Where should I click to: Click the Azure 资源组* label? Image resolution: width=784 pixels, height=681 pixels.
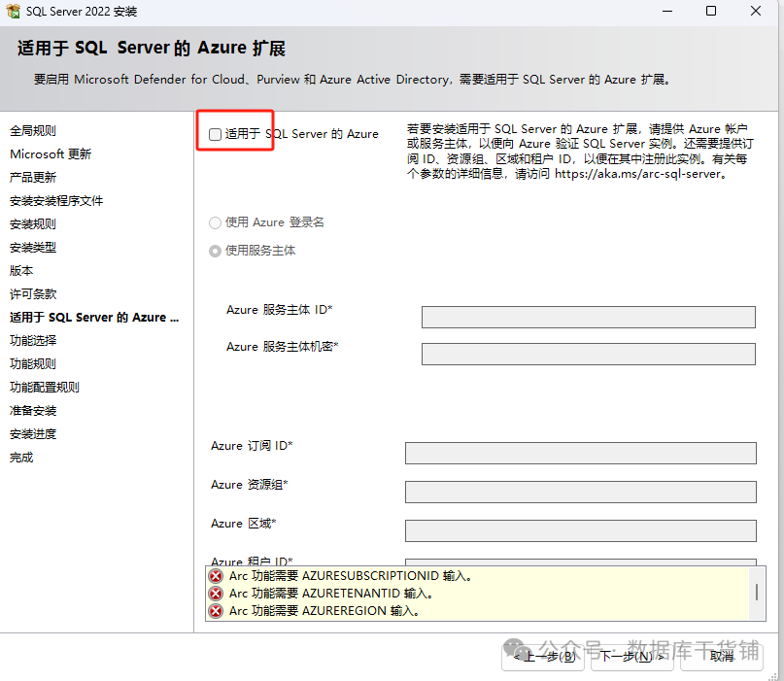[x=249, y=485]
